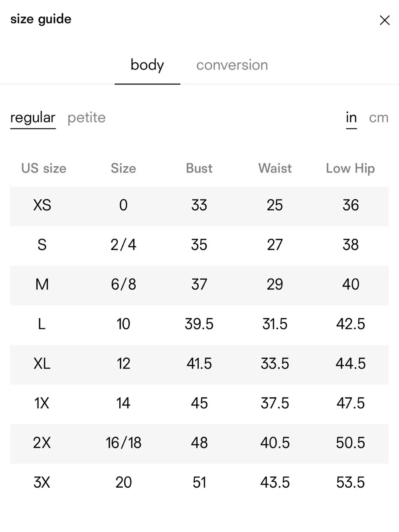Click the US size column header
399x532 pixels.
click(x=44, y=168)
